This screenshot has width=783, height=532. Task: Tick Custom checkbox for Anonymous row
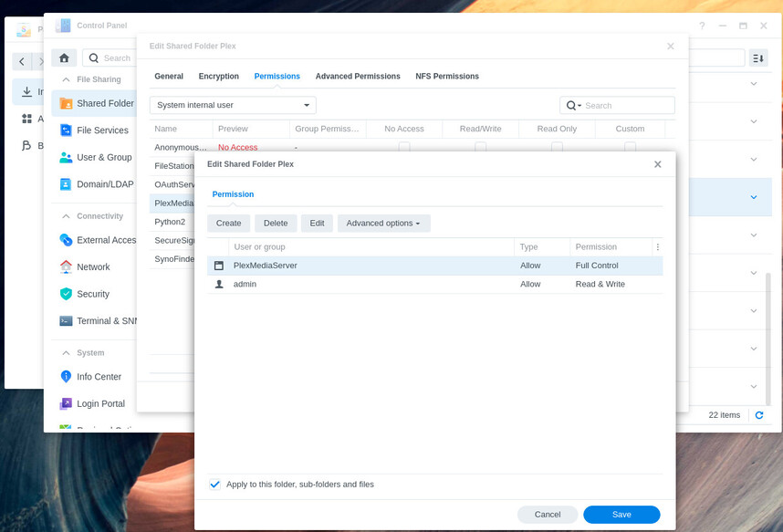pos(631,147)
